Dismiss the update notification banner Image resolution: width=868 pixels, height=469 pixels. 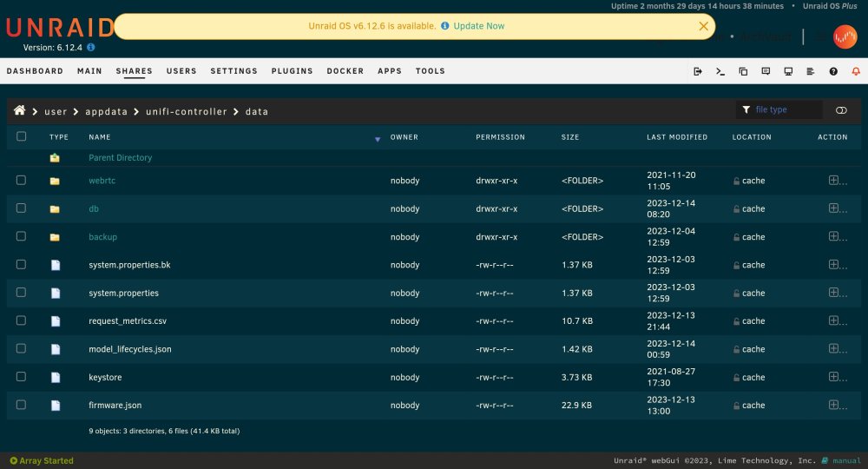point(704,26)
